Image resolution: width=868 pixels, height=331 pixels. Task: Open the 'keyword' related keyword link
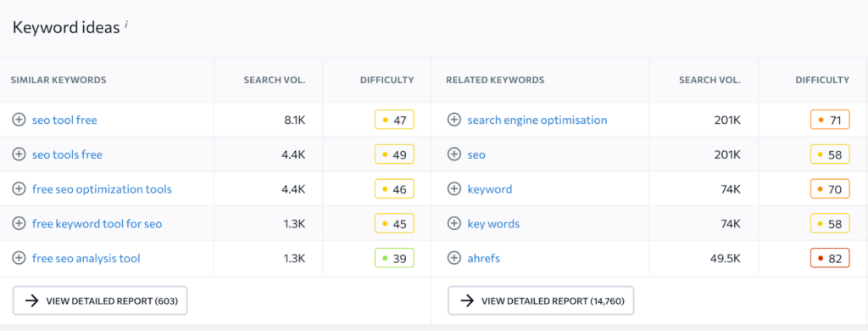489,189
